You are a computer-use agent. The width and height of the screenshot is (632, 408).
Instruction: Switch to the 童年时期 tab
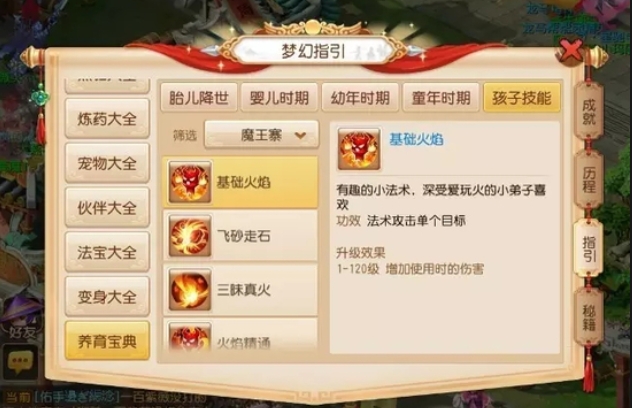(x=441, y=98)
